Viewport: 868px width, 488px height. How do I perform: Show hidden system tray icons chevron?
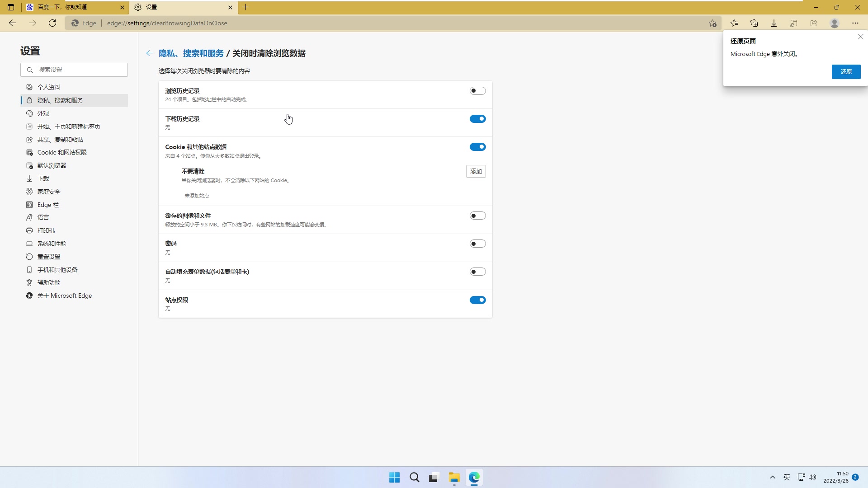coord(772,477)
